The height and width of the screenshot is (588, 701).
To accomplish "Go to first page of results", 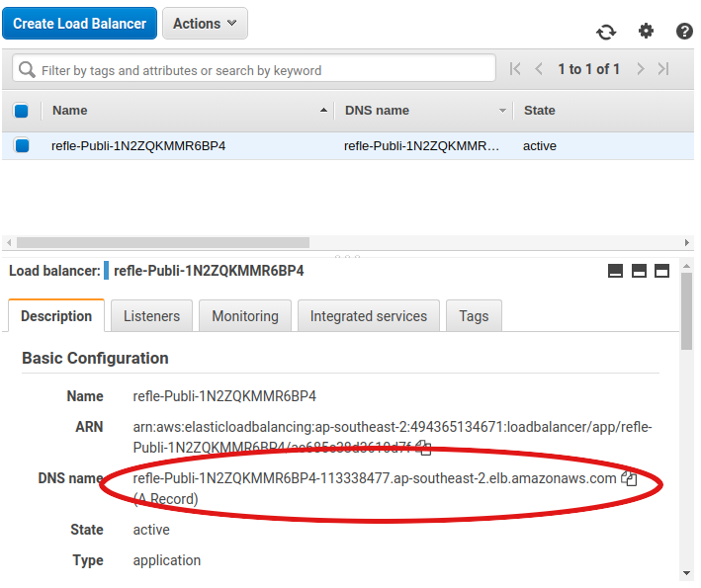I will [515, 69].
